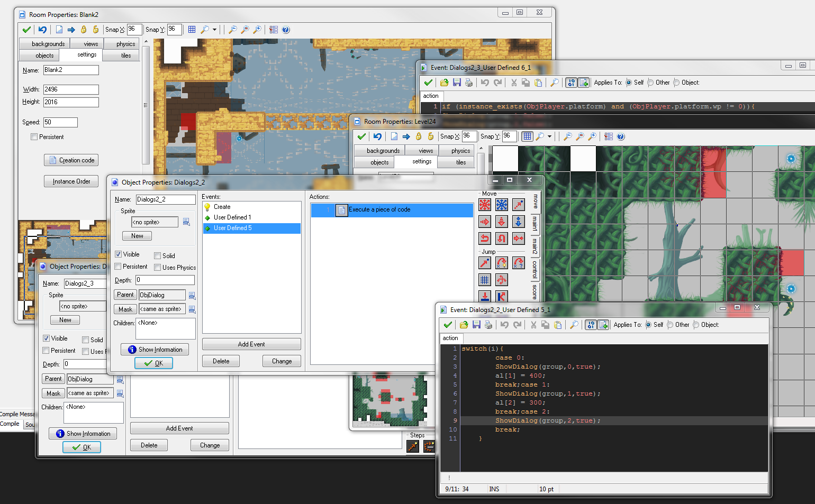Click Width input field in Blank2 room
The height and width of the screenshot is (504, 815).
click(71, 89)
